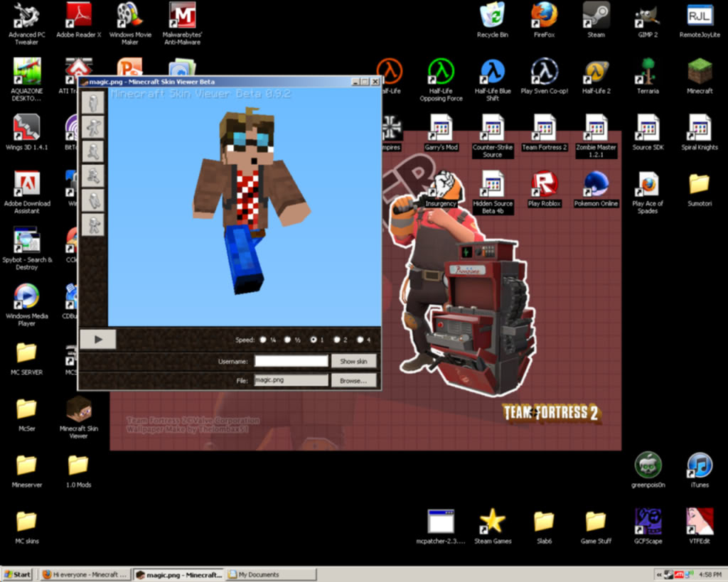The width and height of the screenshot is (728, 582).
Task: Set animation speed to 2
Action: pyautogui.click(x=336, y=340)
